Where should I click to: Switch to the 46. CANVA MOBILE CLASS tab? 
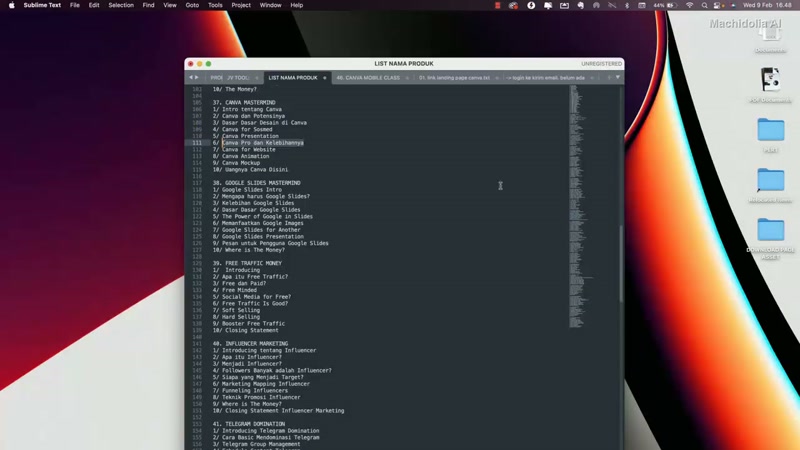click(x=368, y=78)
